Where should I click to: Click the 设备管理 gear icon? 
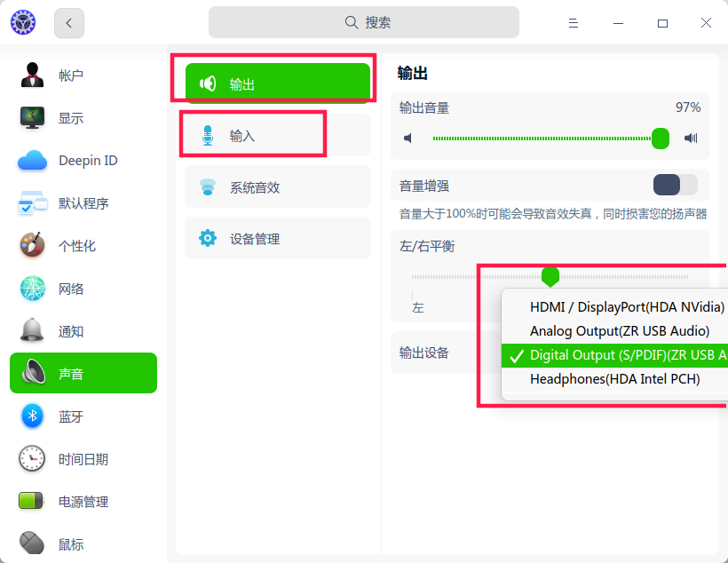208,238
